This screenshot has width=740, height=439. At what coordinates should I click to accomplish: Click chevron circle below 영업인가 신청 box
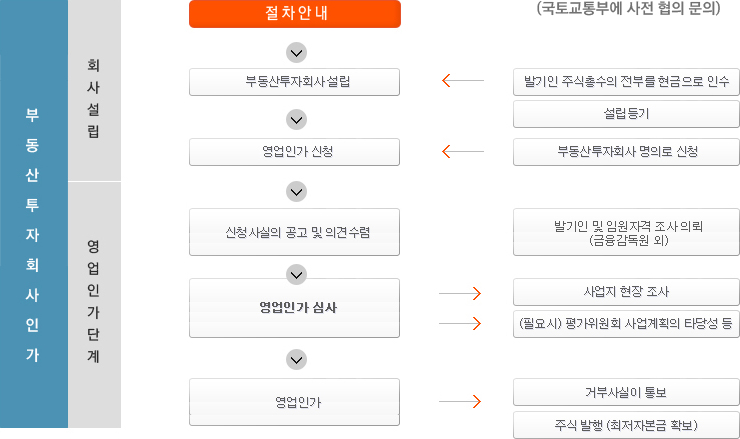(x=296, y=192)
